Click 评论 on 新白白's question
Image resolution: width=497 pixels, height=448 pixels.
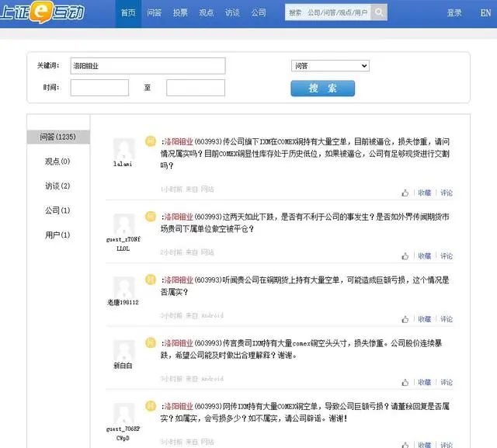point(447,382)
